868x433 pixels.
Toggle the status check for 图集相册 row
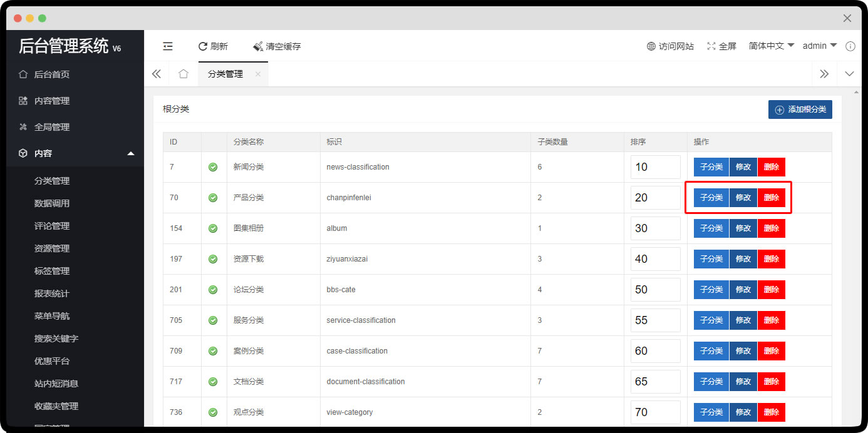(x=213, y=228)
